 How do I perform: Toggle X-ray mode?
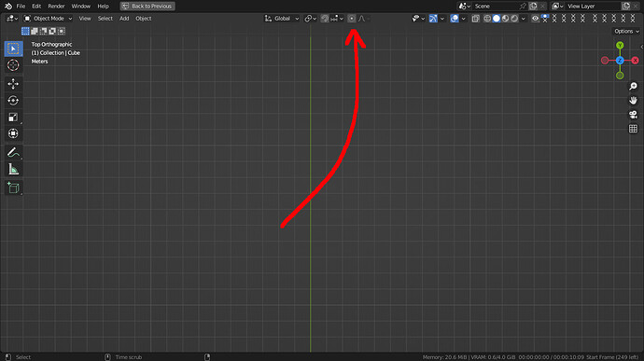(475, 19)
